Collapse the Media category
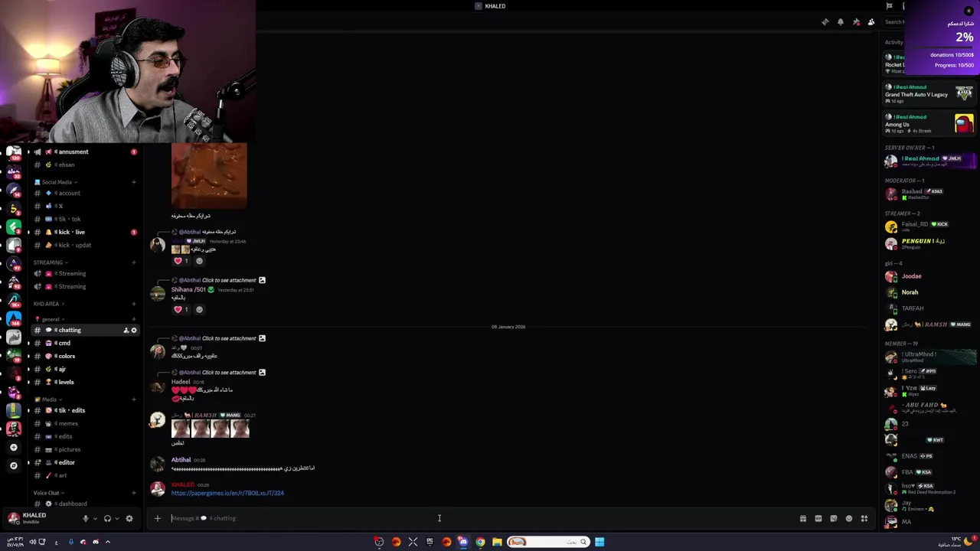The width and height of the screenshot is (980, 551). pos(48,399)
